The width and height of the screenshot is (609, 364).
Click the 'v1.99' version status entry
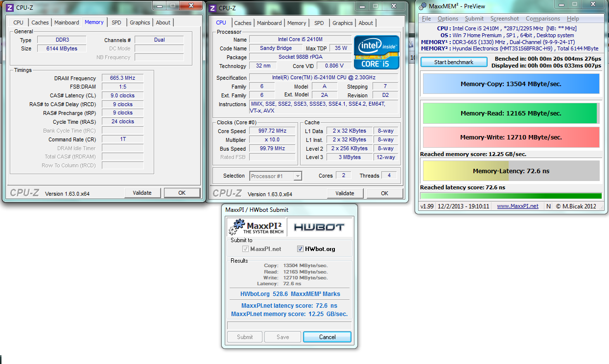[427, 206]
